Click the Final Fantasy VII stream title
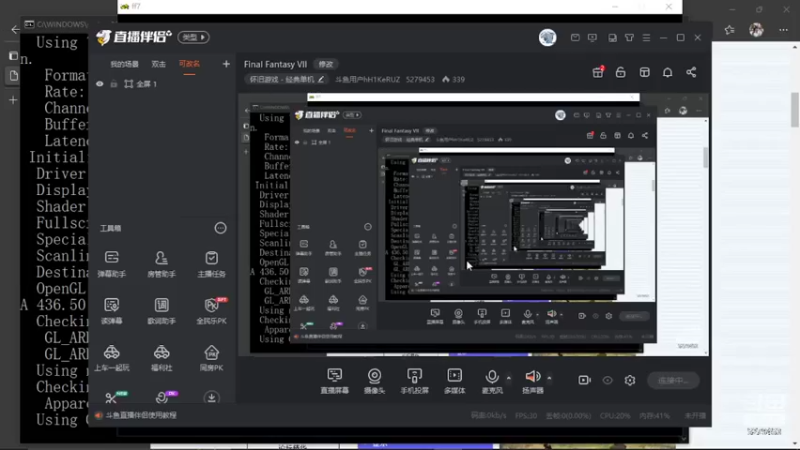This screenshot has width=800, height=450. point(276,64)
